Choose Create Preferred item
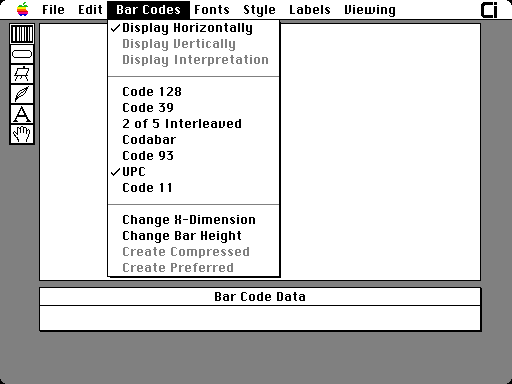512x384 pixels. [193, 268]
